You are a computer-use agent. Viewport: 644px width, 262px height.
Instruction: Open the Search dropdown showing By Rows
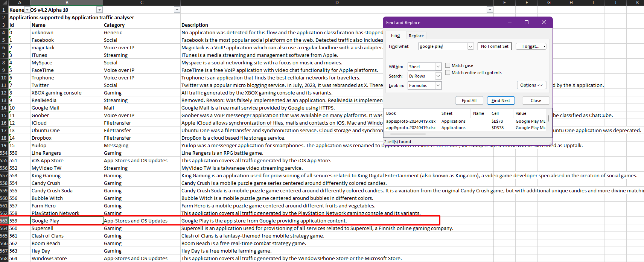tap(438, 76)
